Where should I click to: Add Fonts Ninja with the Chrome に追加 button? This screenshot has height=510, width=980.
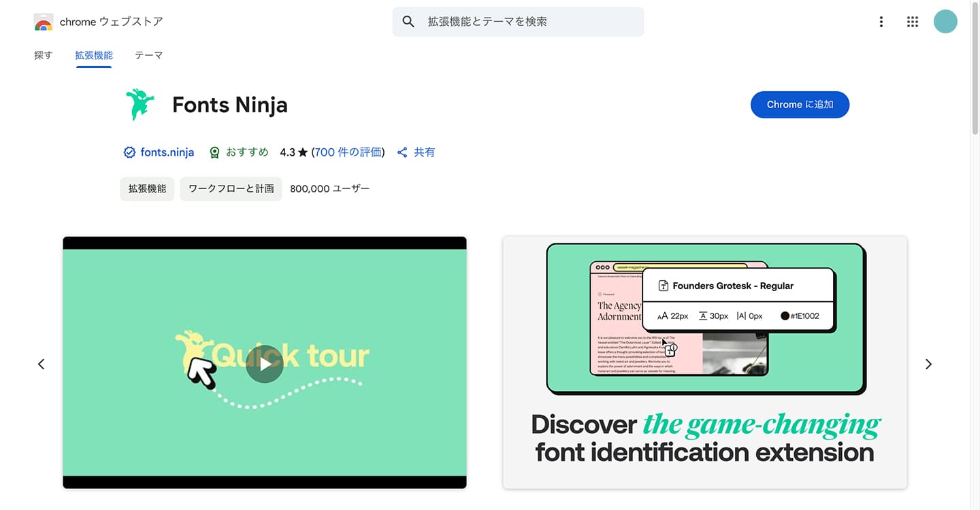[x=800, y=105]
